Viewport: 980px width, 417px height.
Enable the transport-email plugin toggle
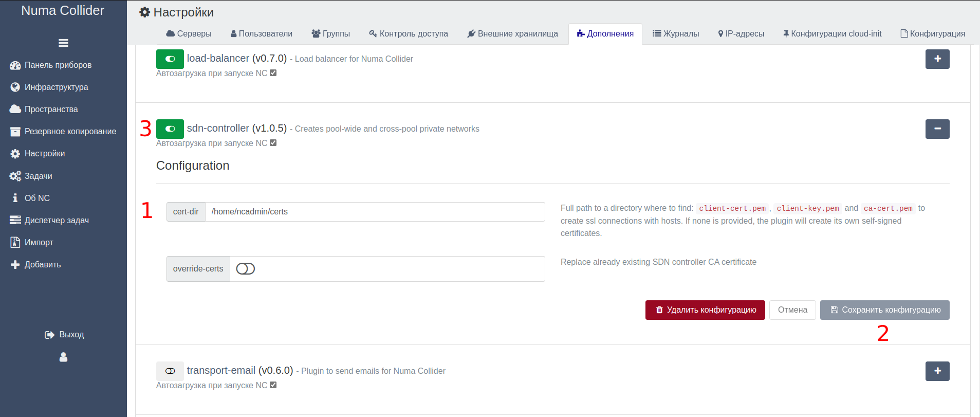point(170,371)
